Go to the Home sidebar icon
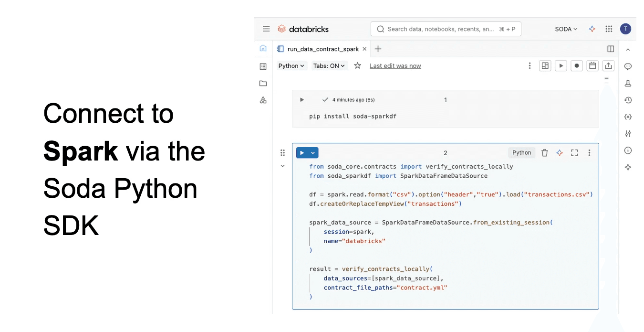Image resolution: width=644 pixels, height=332 pixels. pyautogui.click(x=263, y=48)
